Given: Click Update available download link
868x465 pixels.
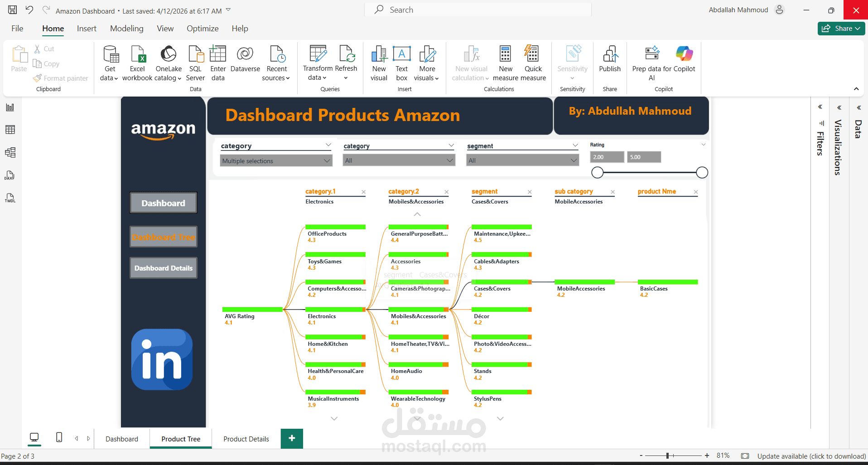Looking at the screenshot, I should (811, 456).
